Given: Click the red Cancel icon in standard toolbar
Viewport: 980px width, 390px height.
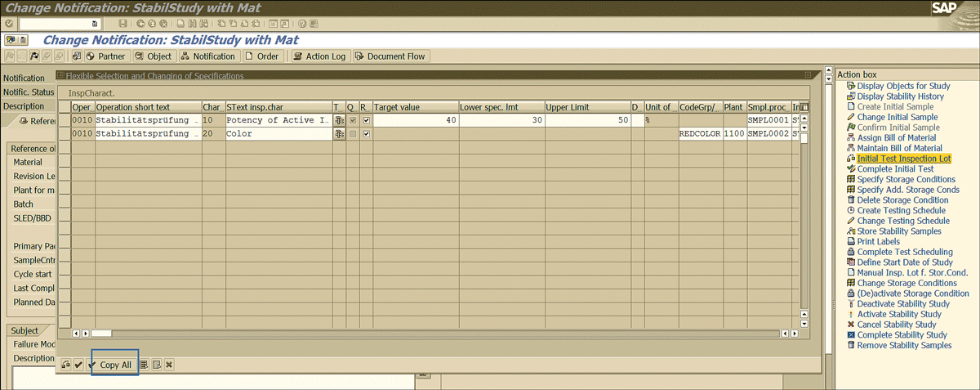Looking at the screenshot, I should click(x=163, y=24).
